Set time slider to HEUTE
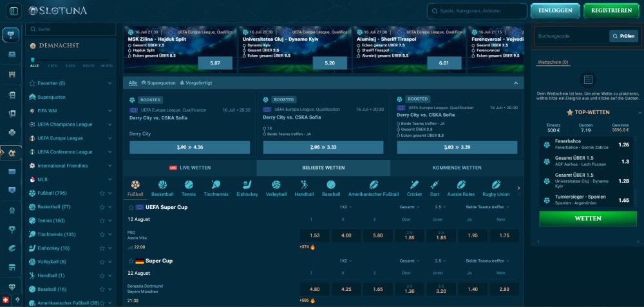The width and height of the screenshot is (644, 307). tap(88, 65)
